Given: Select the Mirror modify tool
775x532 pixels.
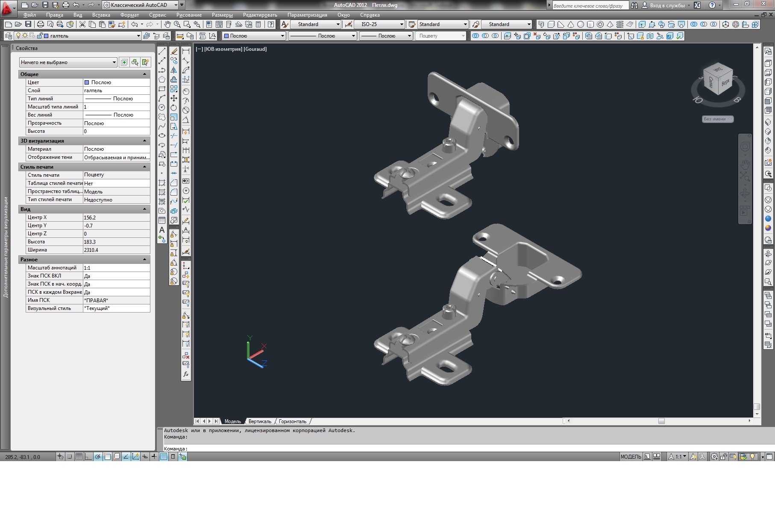Looking at the screenshot, I should point(174,70).
